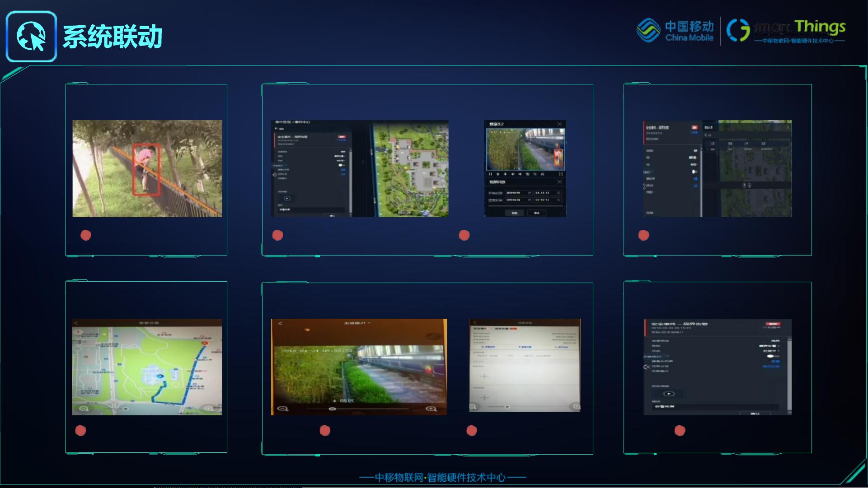Screen dimensions: 868x488
Task: Click the zoom slider handle on train camera view
Action: 332,409
